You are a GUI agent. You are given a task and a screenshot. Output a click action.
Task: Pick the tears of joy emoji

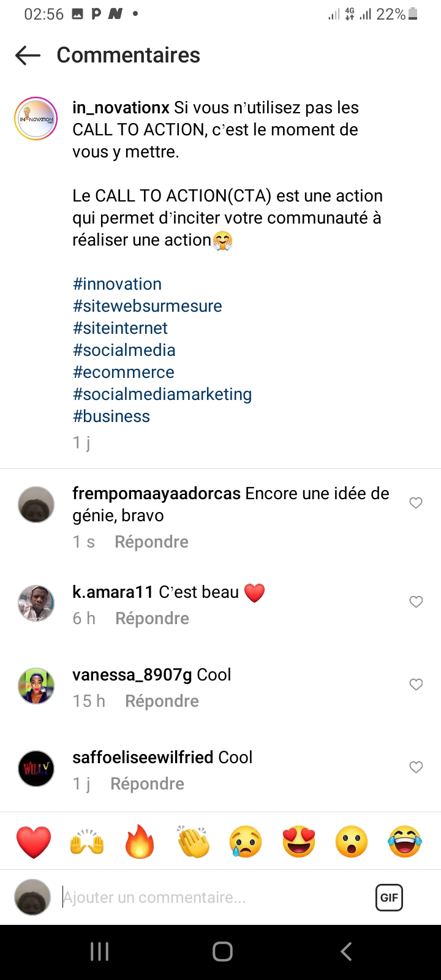[x=405, y=842]
